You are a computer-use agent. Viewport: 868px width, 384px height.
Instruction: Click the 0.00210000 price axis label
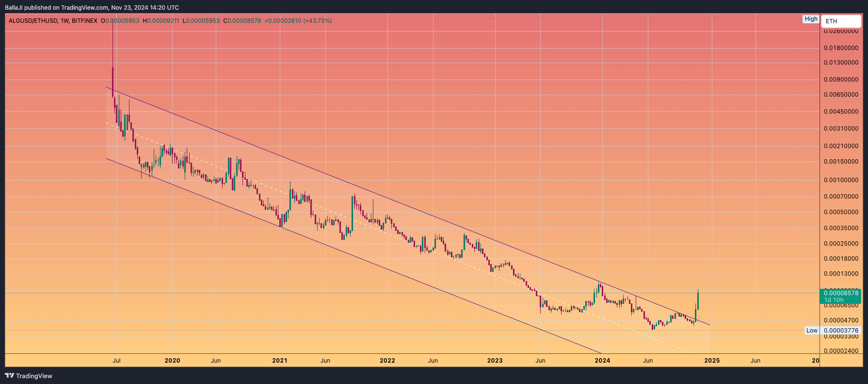point(841,146)
